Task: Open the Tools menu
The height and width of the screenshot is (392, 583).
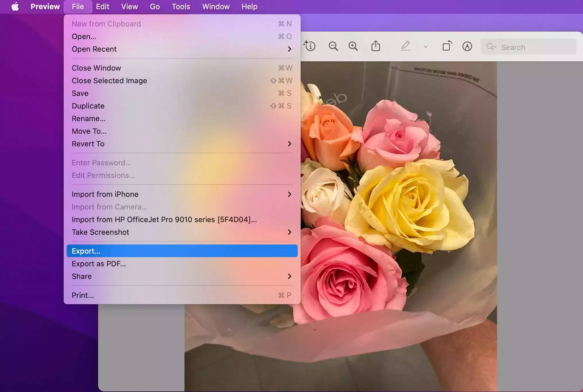Action: click(x=181, y=6)
